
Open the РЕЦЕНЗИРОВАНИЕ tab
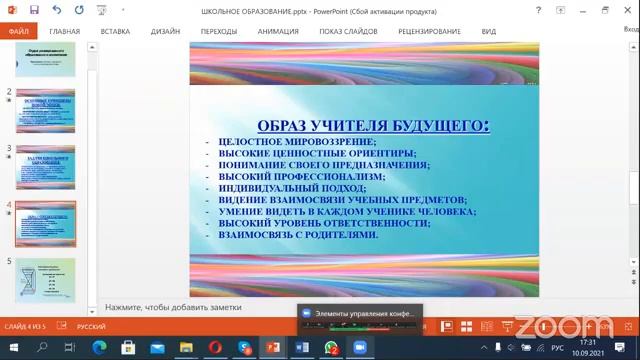pyautogui.click(x=429, y=31)
